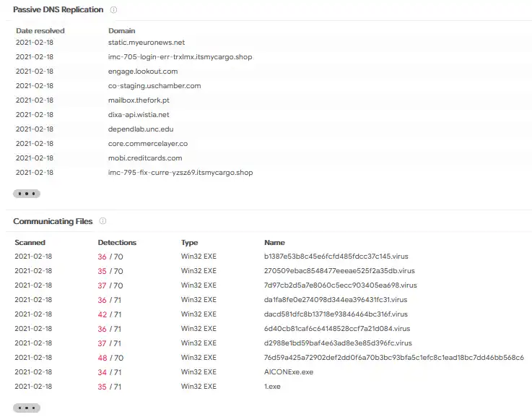Select dependlab.unc.edu domain
The width and height of the screenshot is (532, 417).
click(141, 129)
